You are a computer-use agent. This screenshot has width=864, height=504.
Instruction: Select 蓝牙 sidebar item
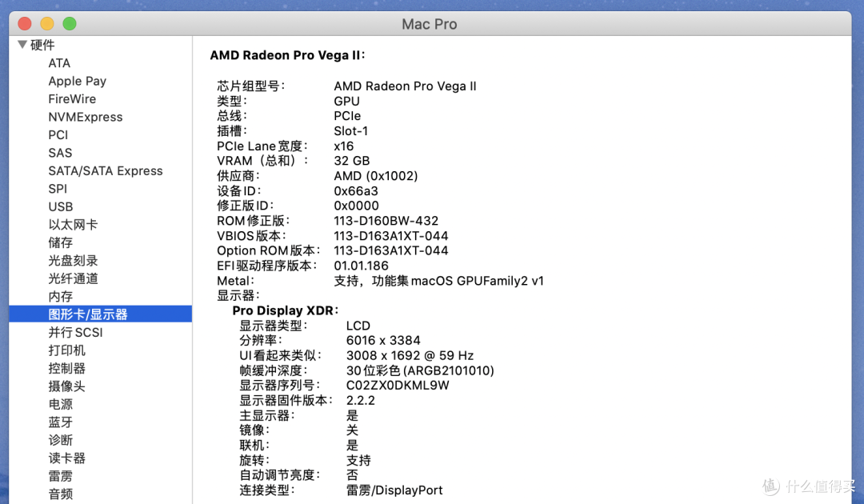[61, 422]
